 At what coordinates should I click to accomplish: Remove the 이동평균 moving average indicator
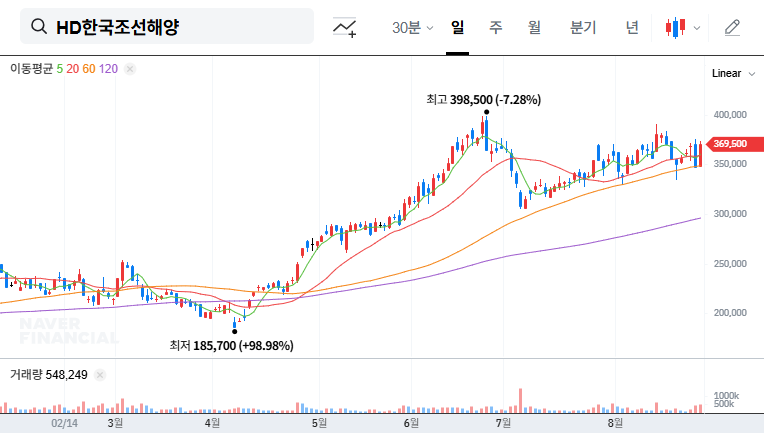tap(130, 69)
